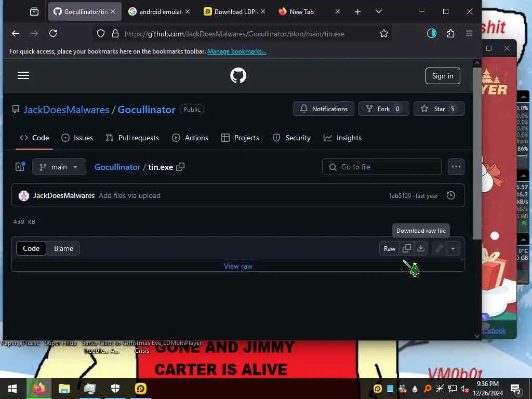This screenshot has width=532, height=399.
Task: Copy raw file contents icon
Action: (x=406, y=249)
